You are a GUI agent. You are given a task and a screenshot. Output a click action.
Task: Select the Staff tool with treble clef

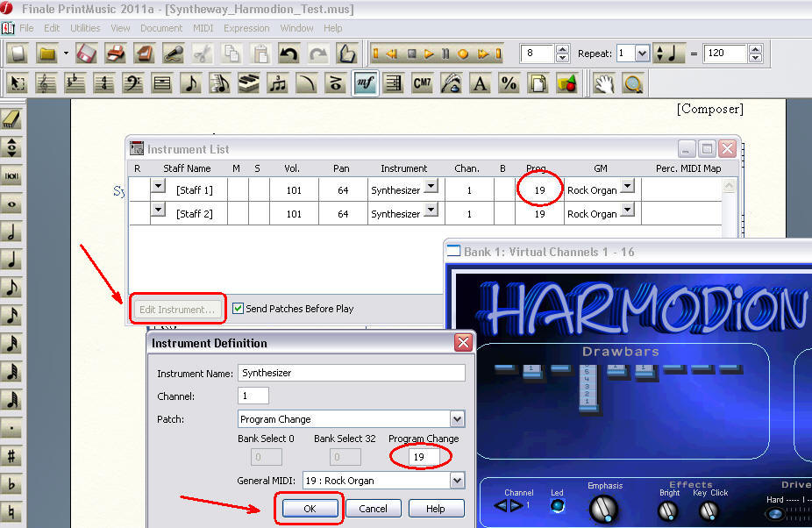click(46, 83)
